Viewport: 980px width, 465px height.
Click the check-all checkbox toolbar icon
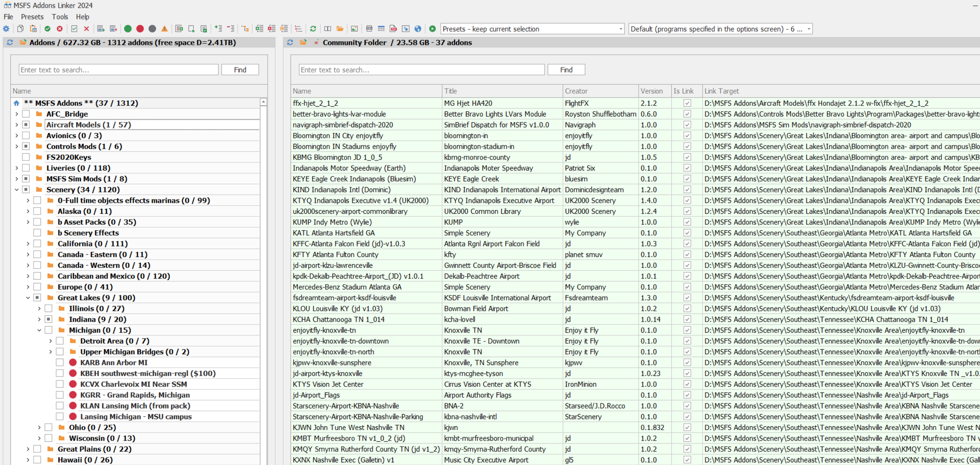click(74, 29)
